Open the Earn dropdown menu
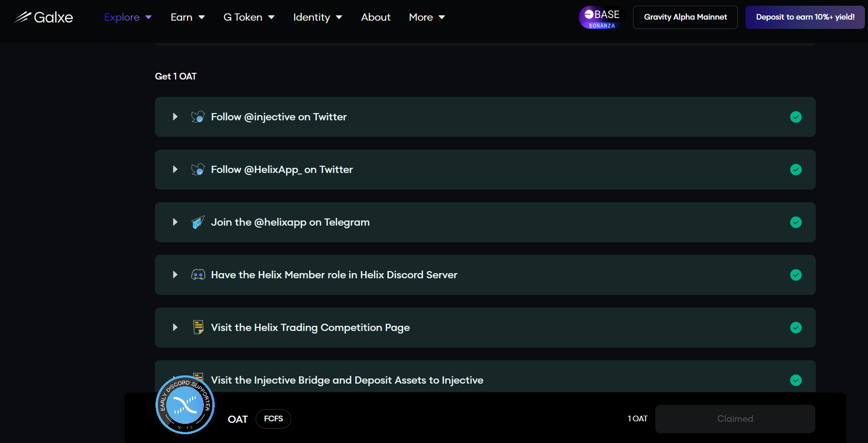 point(187,17)
